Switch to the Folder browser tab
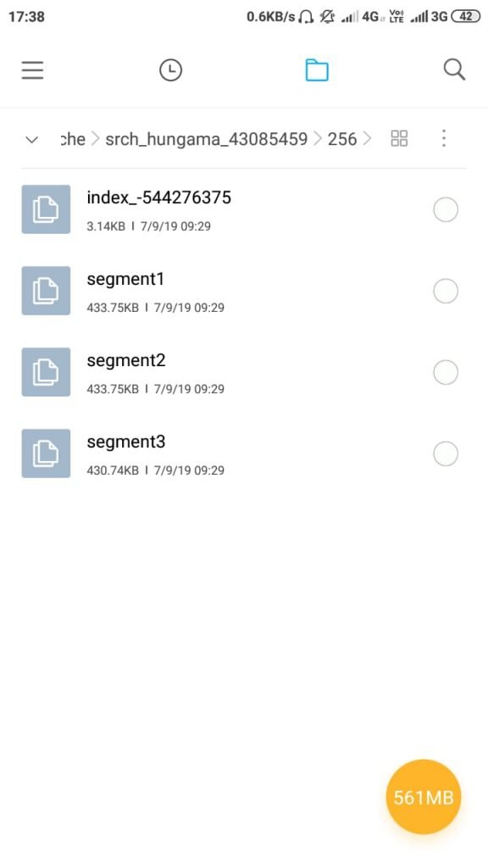The width and height of the screenshot is (488, 868). coord(317,70)
